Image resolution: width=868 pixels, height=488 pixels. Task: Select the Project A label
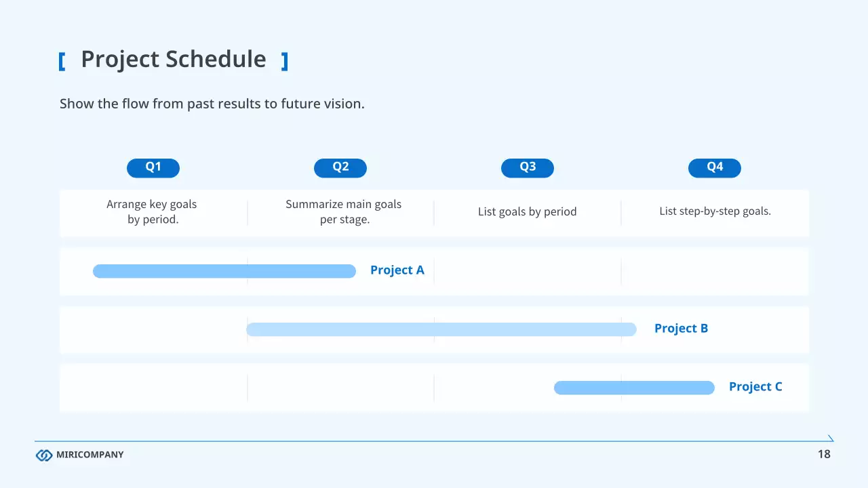[397, 270]
